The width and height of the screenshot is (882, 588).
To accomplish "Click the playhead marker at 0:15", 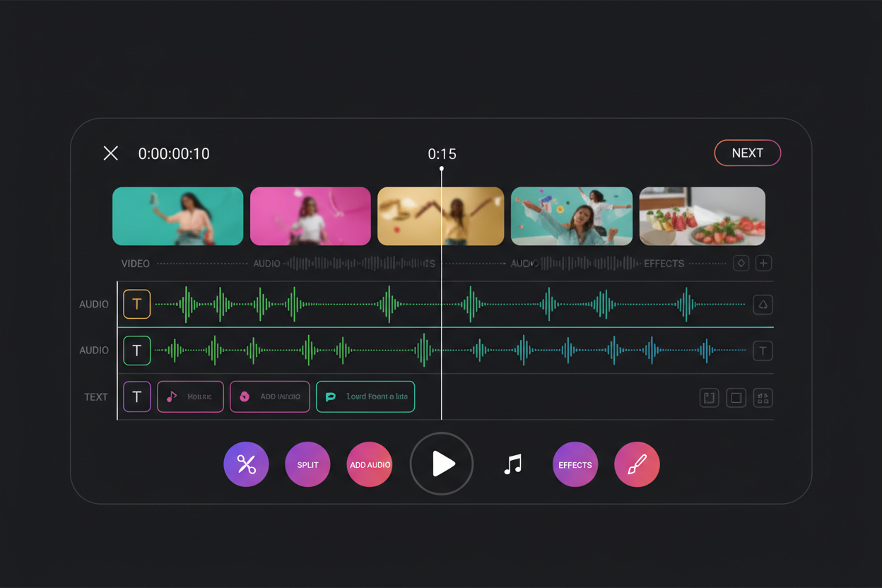I will click(442, 170).
